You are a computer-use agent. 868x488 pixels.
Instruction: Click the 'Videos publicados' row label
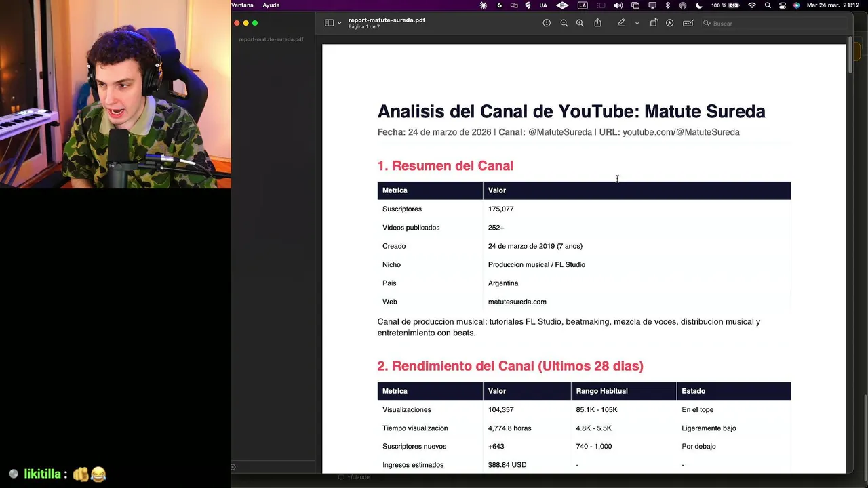pos(411,228)
